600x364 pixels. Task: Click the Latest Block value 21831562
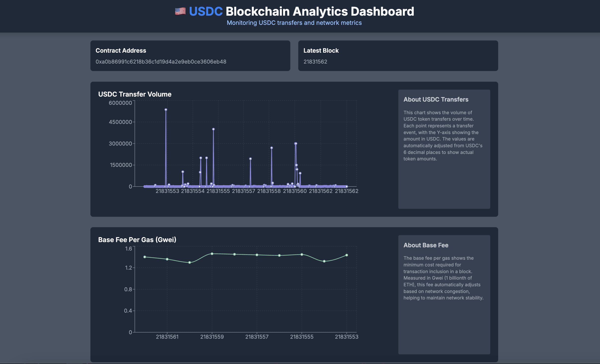(315, 62)
